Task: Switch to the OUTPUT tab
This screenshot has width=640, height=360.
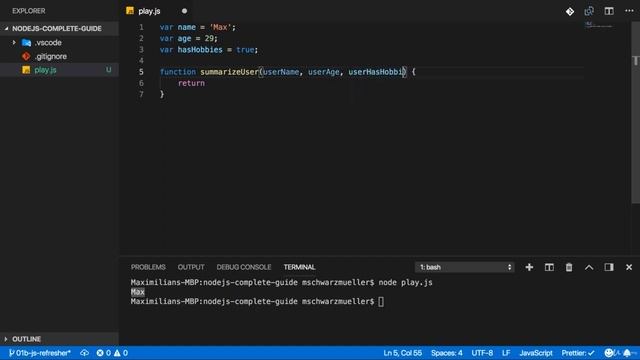Action: (x=191, y=267)
